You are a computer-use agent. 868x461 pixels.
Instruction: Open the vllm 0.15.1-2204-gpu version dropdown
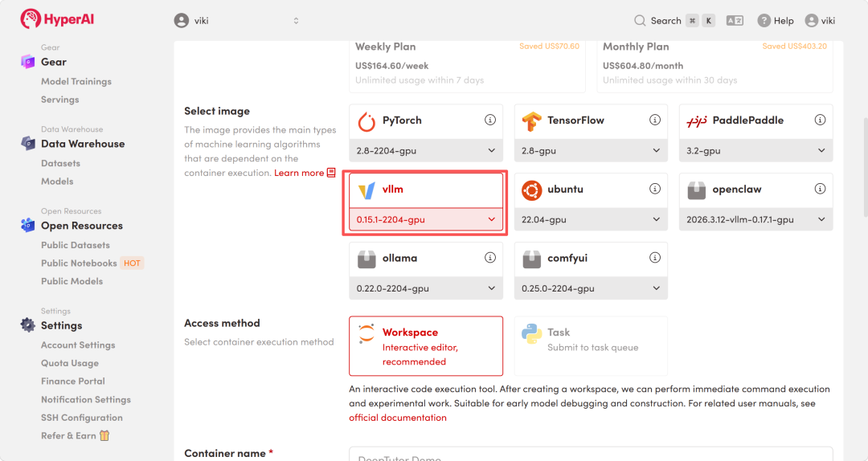point(426,220)
